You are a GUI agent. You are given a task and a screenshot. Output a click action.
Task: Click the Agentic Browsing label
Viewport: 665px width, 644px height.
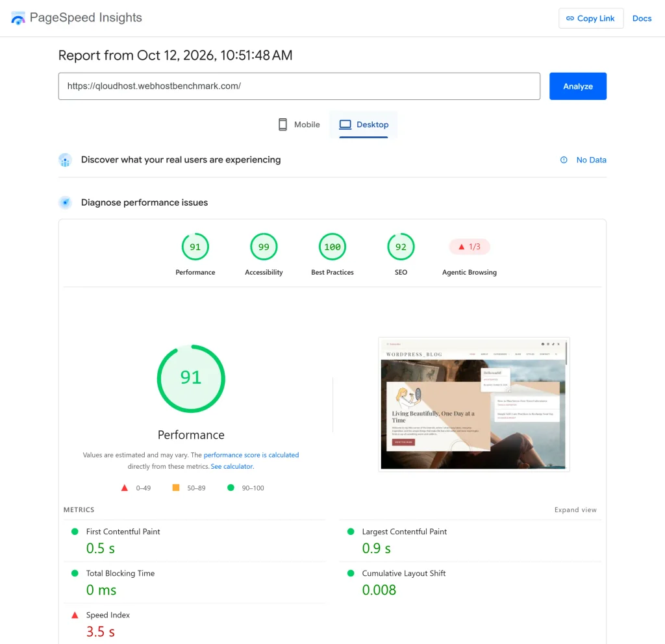coord(469,272)
